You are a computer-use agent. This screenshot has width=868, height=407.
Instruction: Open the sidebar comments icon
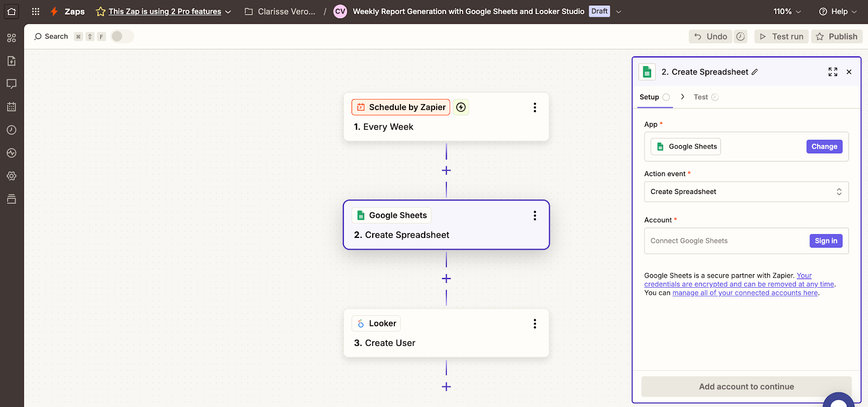(x=11, y=84)
